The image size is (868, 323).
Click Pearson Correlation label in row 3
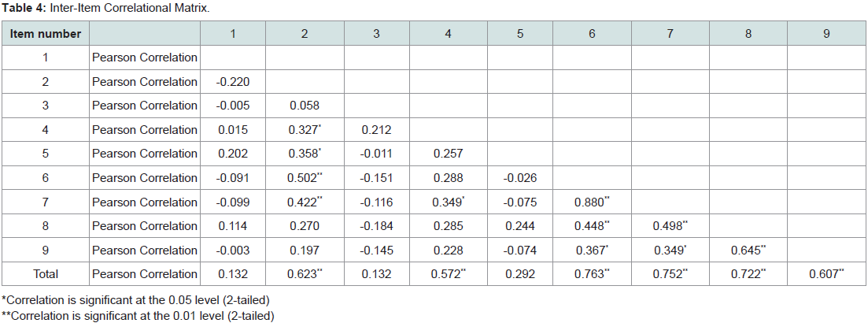[145, 106]
